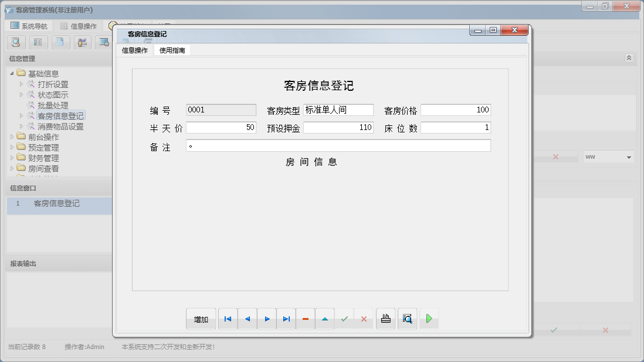The image size is (644, 362).
Task: Expand the 预定管理 folder
Action: pos(12,147)
